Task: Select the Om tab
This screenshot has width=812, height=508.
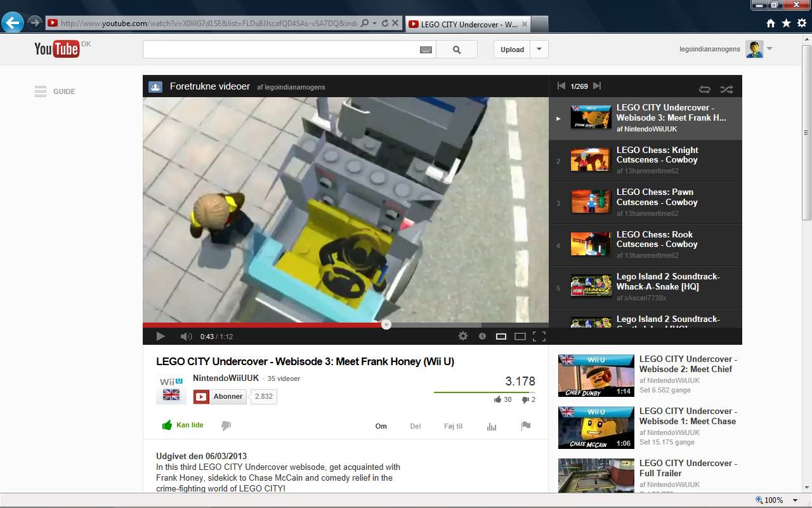Action: click(381, 426)
